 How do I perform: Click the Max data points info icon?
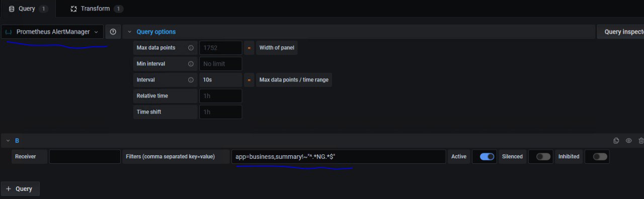(191, 48)
